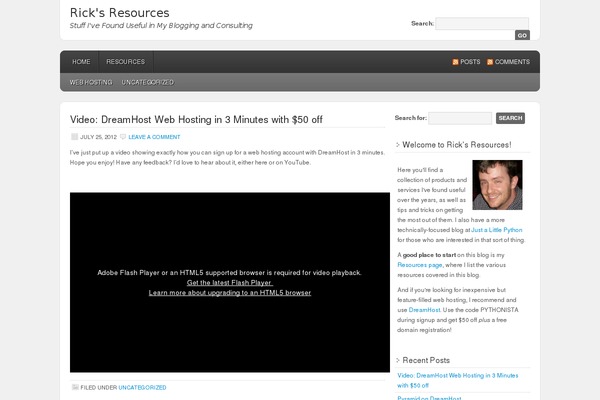Click the July 25, 2012 post date
Viewport: 600px width, 400px height.
tap(98, 137)
